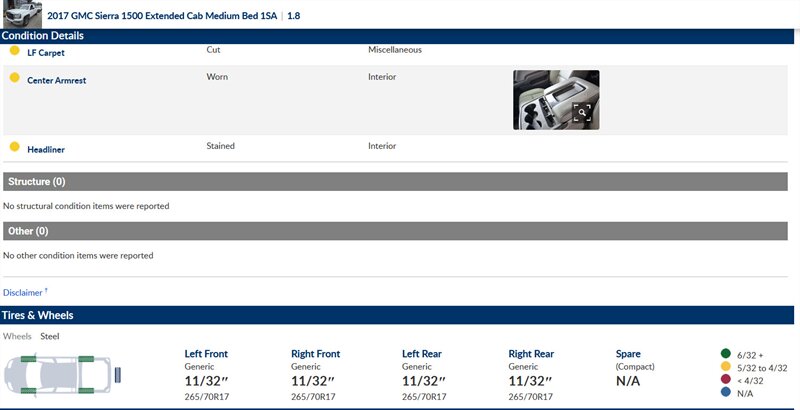Click the green 6/32+ legend dot

click(725, 353)
